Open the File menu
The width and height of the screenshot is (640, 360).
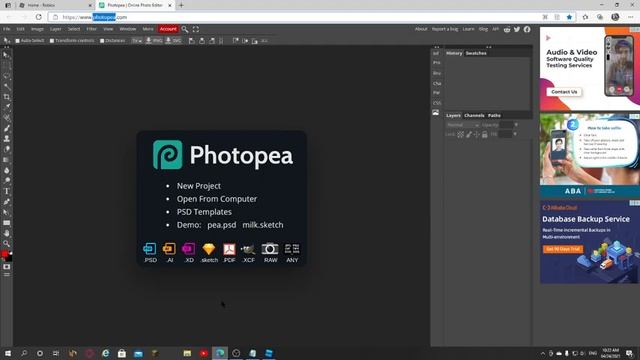(x=7, y=29)
